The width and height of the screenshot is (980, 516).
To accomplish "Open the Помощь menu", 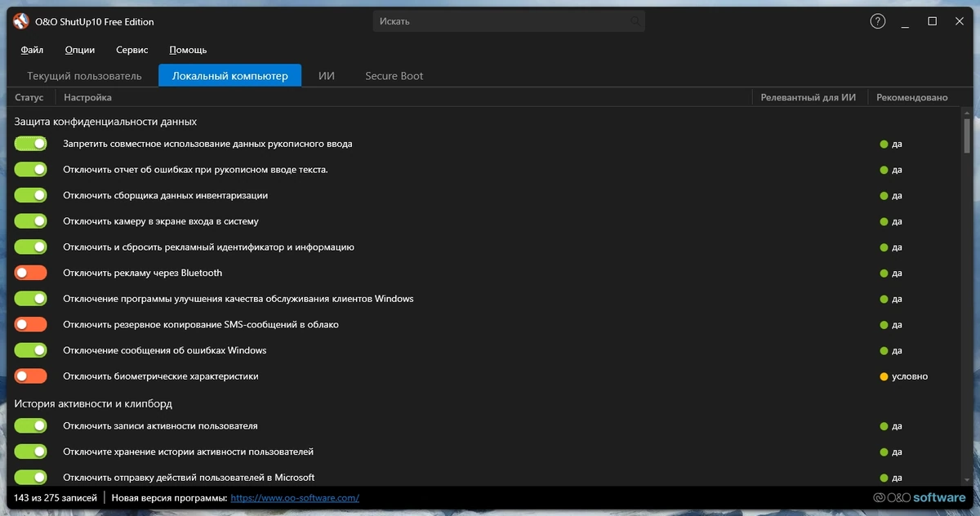I will (x=188, y=50).
